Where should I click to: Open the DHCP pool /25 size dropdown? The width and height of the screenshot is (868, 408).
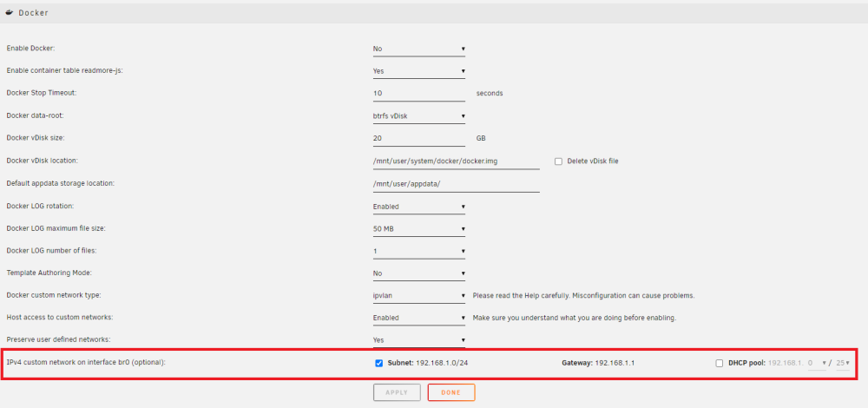(843, 363)
